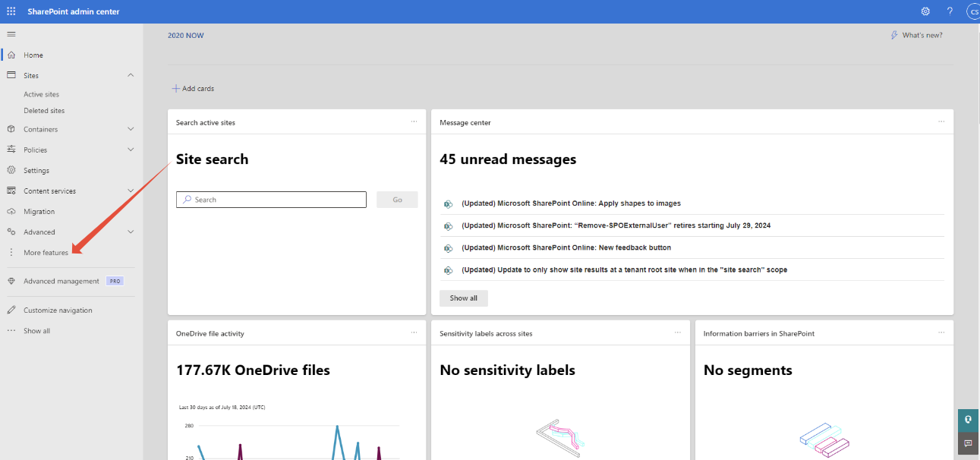This screenshot has height=460, width=980.
Task: Click the plus icon for Add cards
Action: tap(175, 88)
